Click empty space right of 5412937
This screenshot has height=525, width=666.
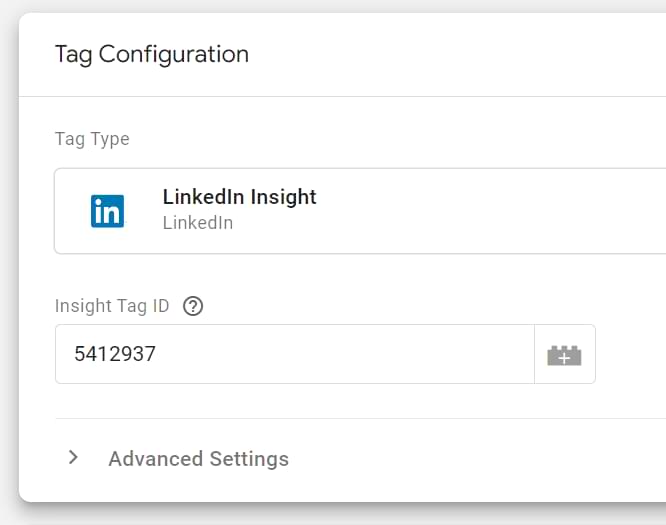point(350,354)
